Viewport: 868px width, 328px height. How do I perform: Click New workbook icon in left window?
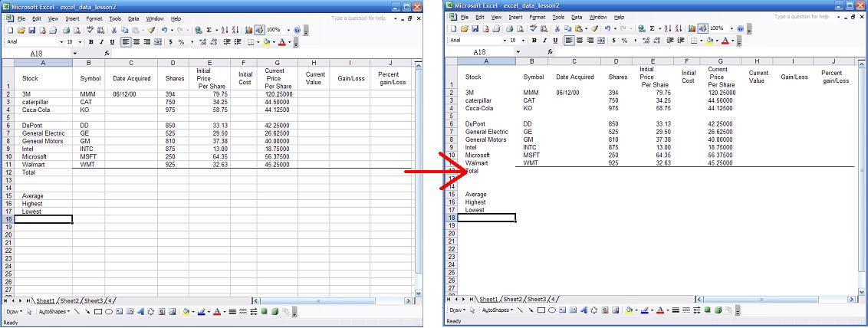tap(11, 30)
